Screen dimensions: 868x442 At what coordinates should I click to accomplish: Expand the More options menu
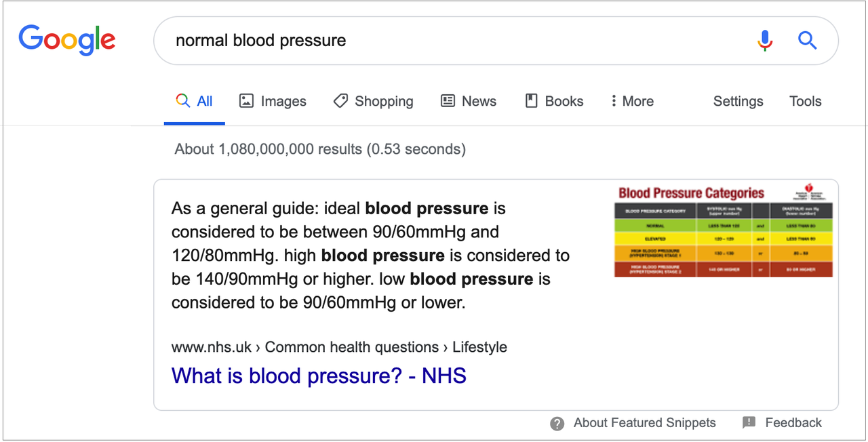point(632,101)
